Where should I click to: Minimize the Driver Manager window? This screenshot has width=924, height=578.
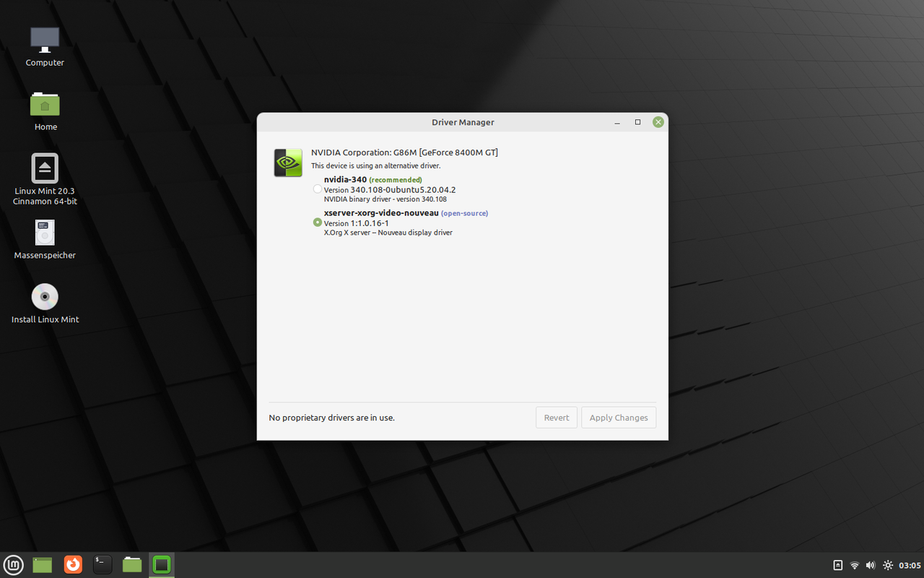(617, 122)
